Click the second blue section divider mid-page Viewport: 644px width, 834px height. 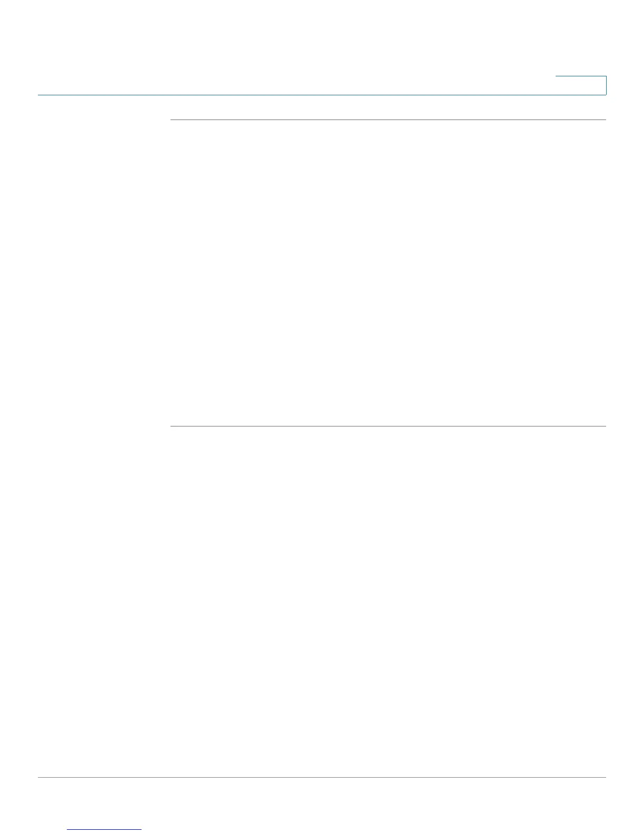[388, 426]
